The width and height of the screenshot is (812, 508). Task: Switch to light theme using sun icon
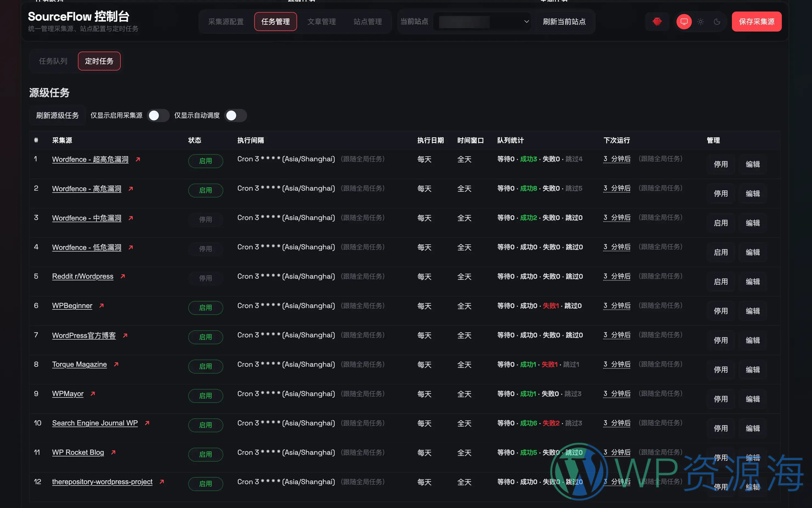700,21
